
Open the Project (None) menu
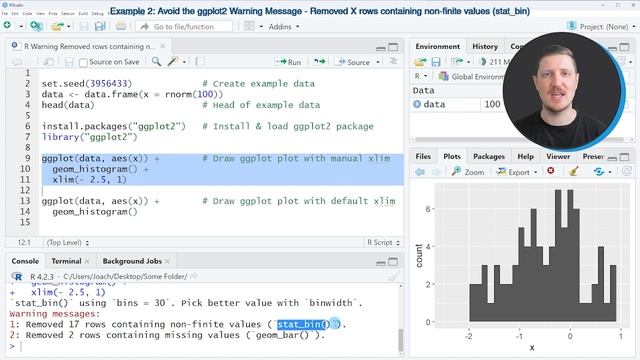pos(601,27)
